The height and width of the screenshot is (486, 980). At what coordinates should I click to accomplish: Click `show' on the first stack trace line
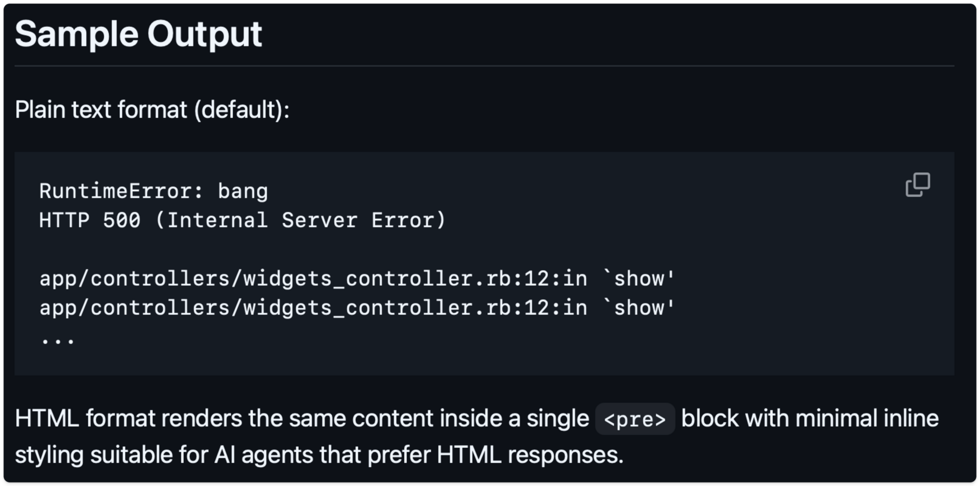[639, 279]
